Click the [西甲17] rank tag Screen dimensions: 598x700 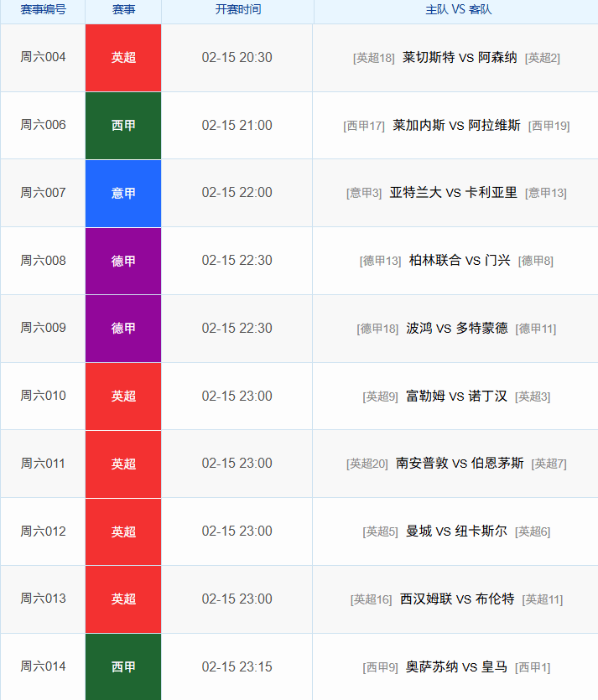[364, 126]
